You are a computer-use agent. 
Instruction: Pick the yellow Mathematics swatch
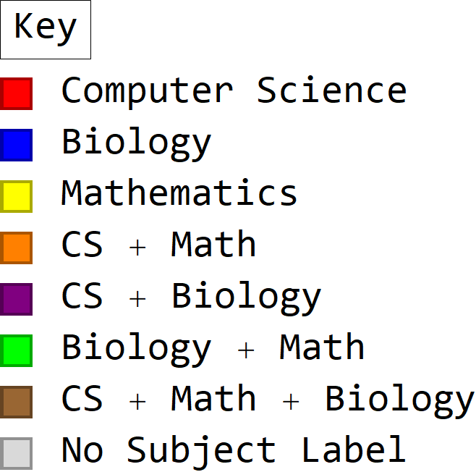pos(17,196)
